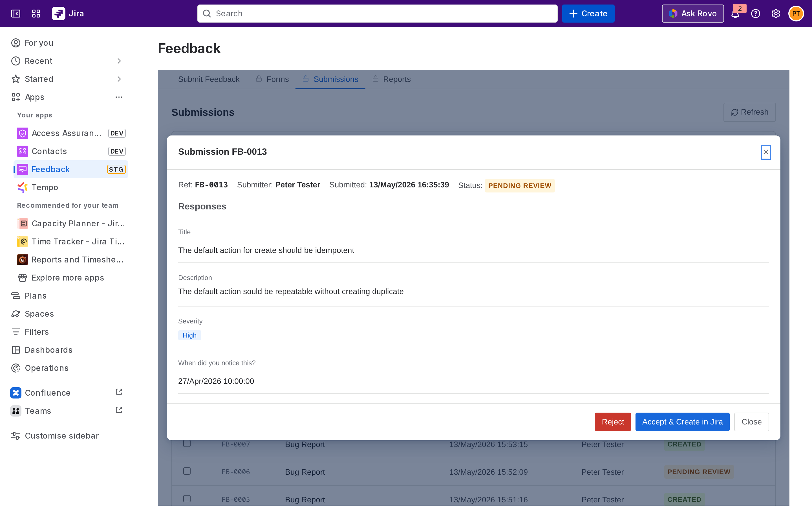Tick the checkbox for FB-0007
The image size is (812, 508).
point(187,443)
